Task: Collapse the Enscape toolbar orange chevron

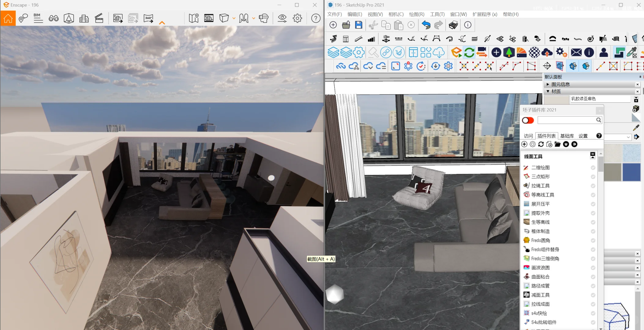Action: [162, 23]
